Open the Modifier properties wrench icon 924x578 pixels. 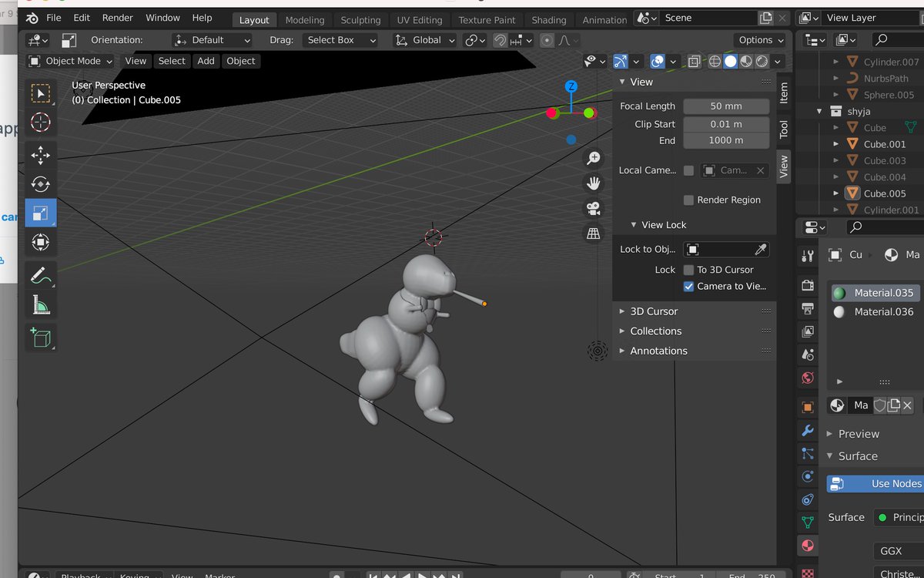[x=808, y=430]
